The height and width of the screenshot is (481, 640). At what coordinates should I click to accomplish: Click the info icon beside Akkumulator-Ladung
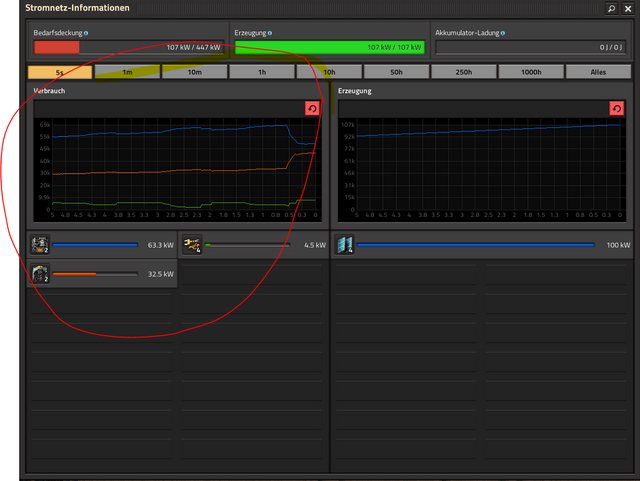tap(502, 33)
